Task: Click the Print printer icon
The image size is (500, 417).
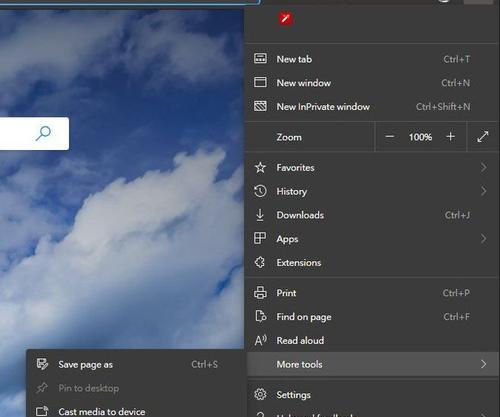Action: point(260,293)
